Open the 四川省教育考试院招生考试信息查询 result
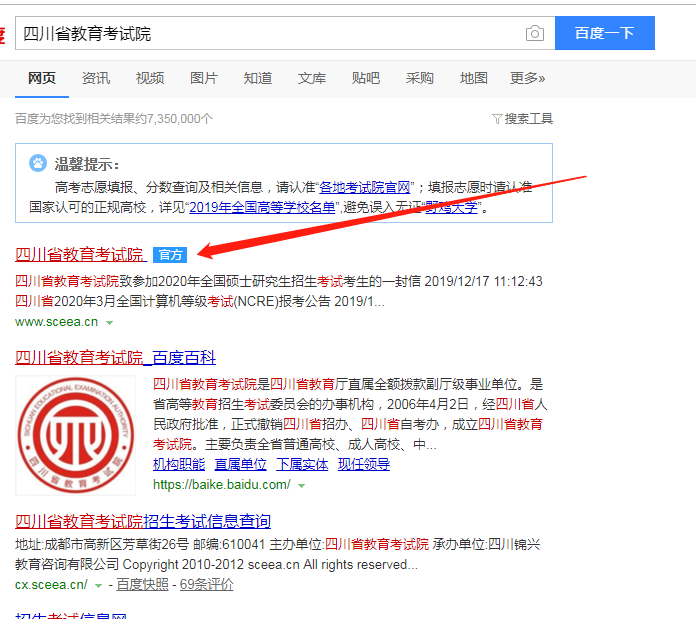This screenshot has width=696, height=619. pyautogui.click(x=143, y=521)
